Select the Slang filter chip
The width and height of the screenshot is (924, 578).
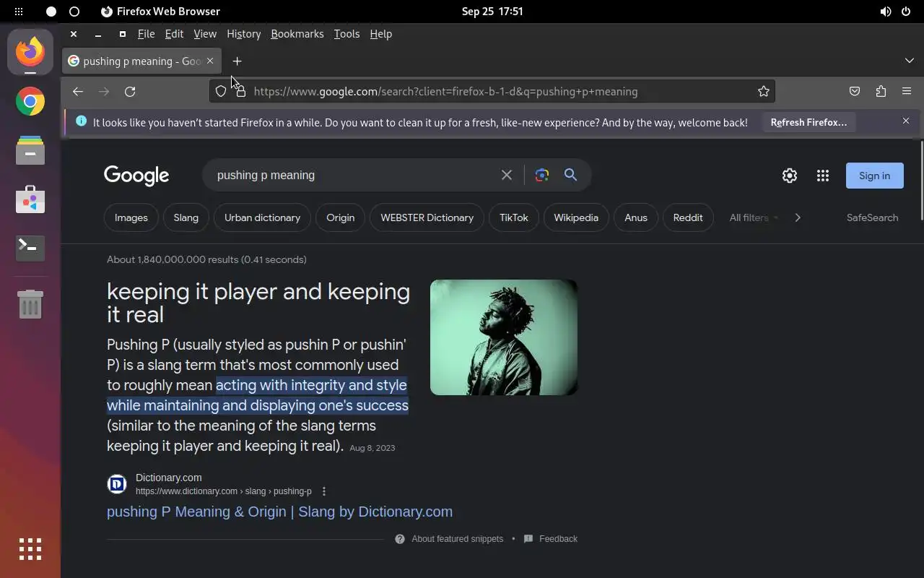[186, 217]
